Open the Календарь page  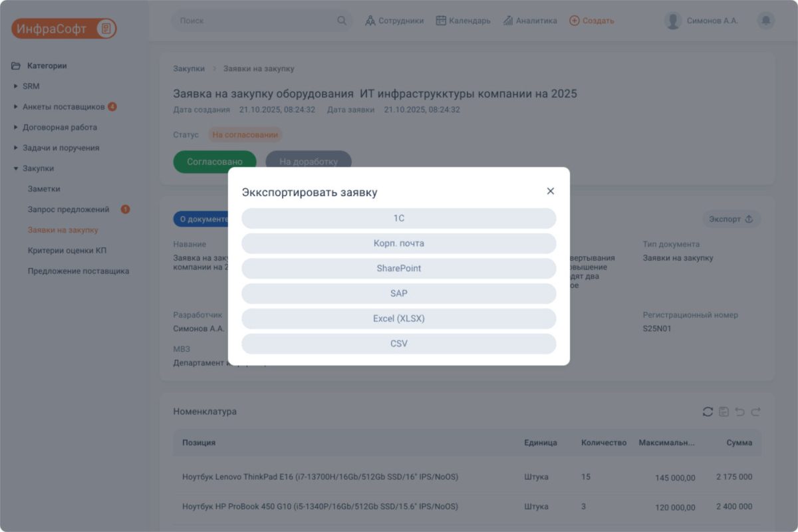tap(463, 21)
